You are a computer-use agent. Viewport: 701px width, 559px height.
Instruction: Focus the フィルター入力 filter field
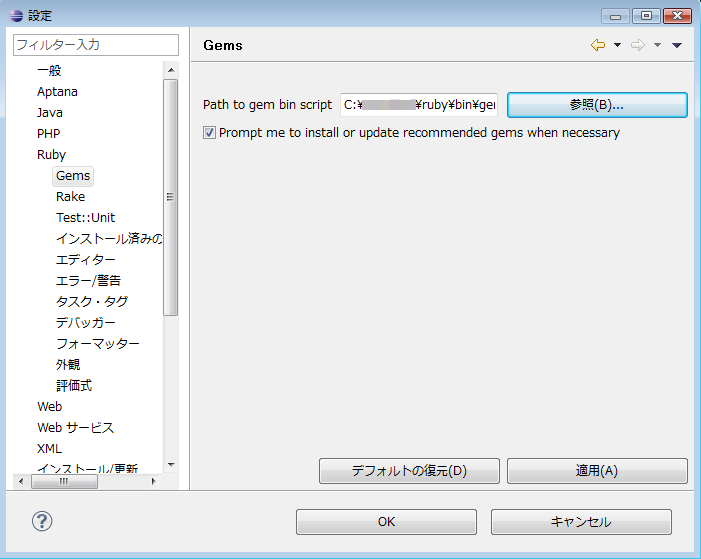96,45
